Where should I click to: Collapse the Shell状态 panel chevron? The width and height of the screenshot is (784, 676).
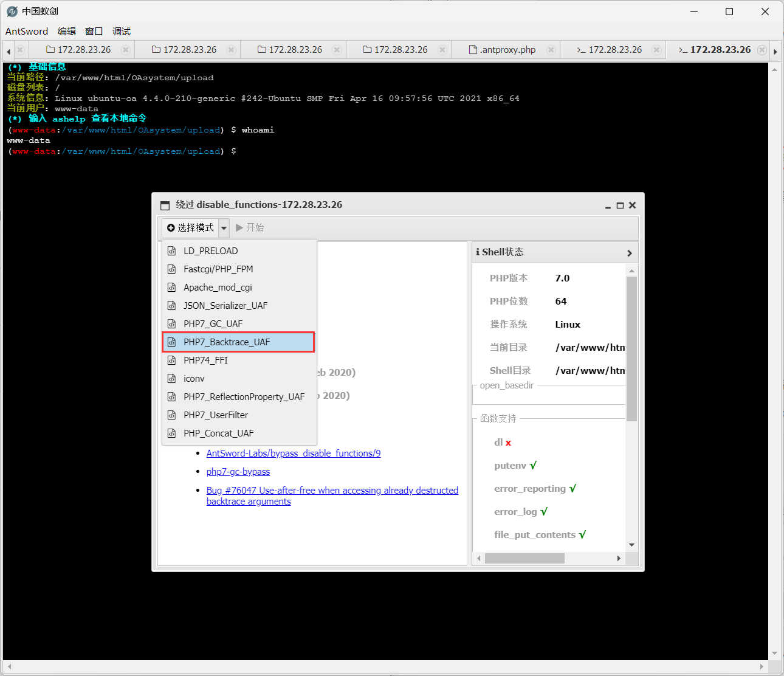pos(629,253)
